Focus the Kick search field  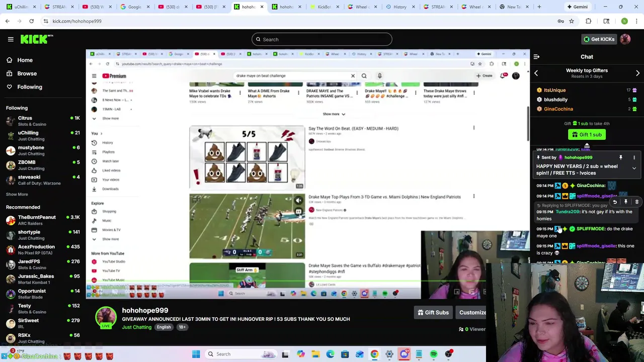coord(322,39)
